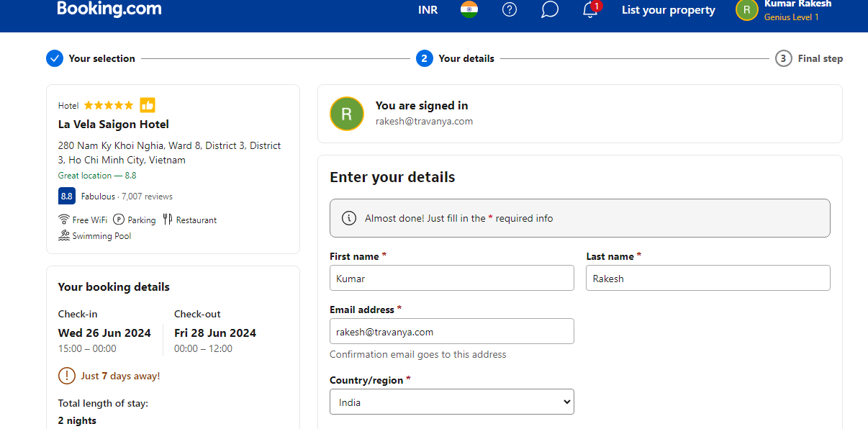Image resolution: width=868 pixels, height=429 pixels.
Task: Click the header profile avatar R
Action: tap(747, 9)
